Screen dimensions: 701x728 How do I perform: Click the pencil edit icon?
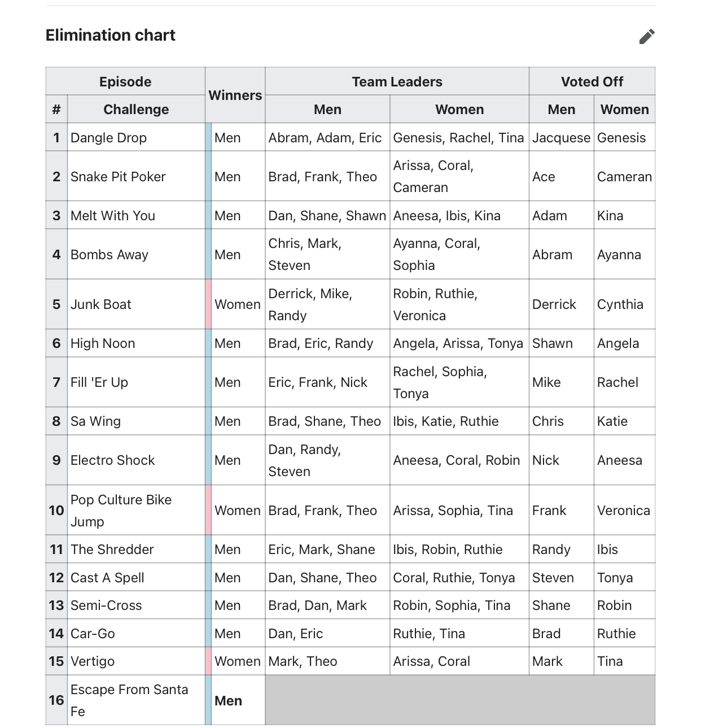647,36
